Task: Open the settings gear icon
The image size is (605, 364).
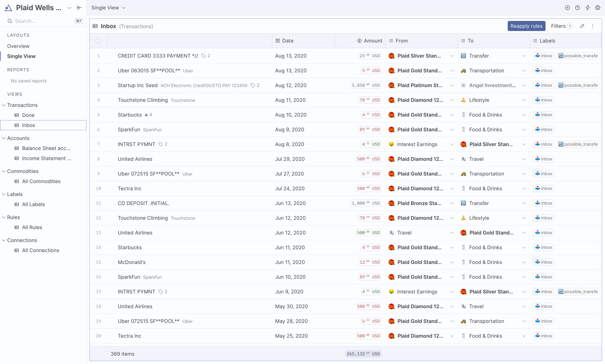Action: pyautogui.click(x=597, y=8)
